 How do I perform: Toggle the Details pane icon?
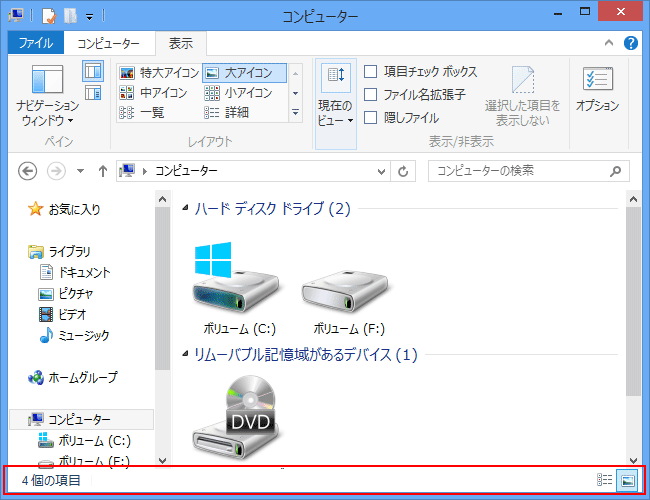(93, 92)
